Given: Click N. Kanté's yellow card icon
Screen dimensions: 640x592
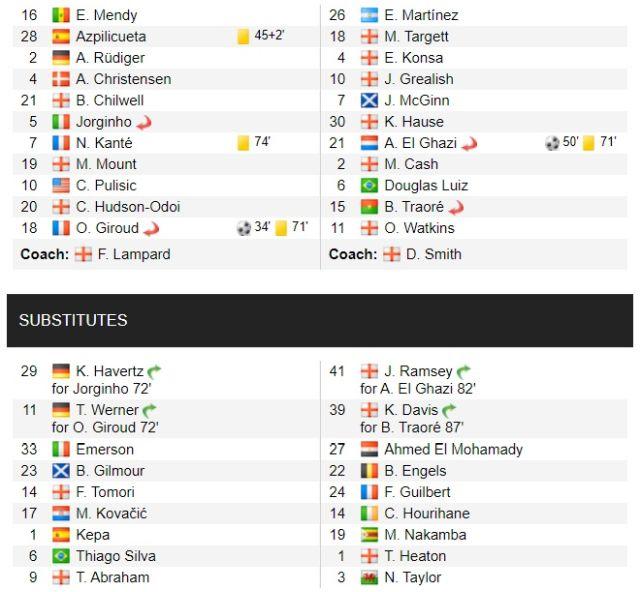Looking at the screenshot, I should [243, 143].
